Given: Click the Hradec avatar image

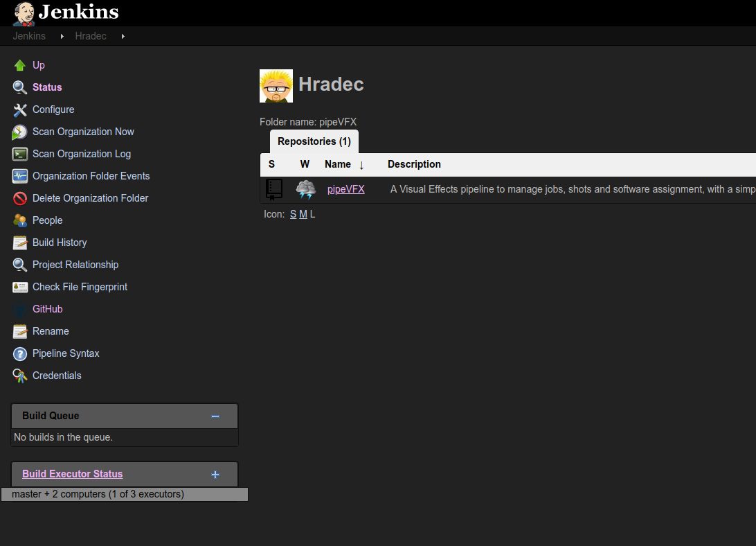Looking at the screenshot, I should 276,86.
